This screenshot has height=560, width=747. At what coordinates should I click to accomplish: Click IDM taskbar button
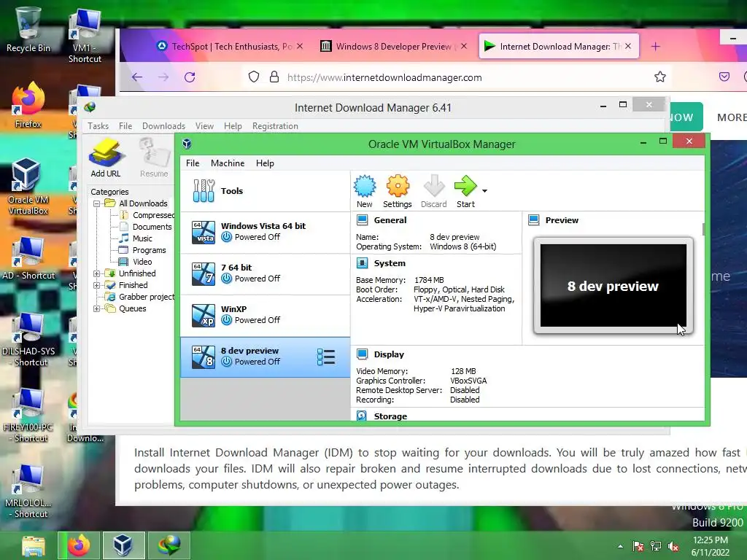click(169, 545)
